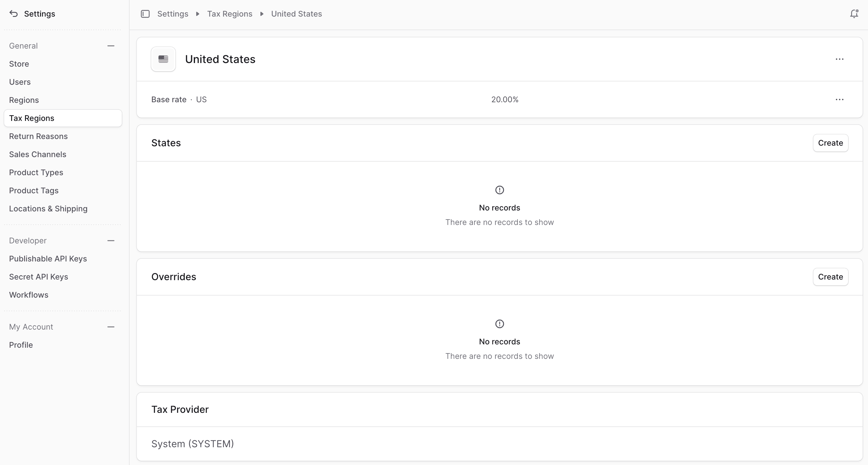868x465 pixels.
Task: Collapse the General section
Action: 111,46
